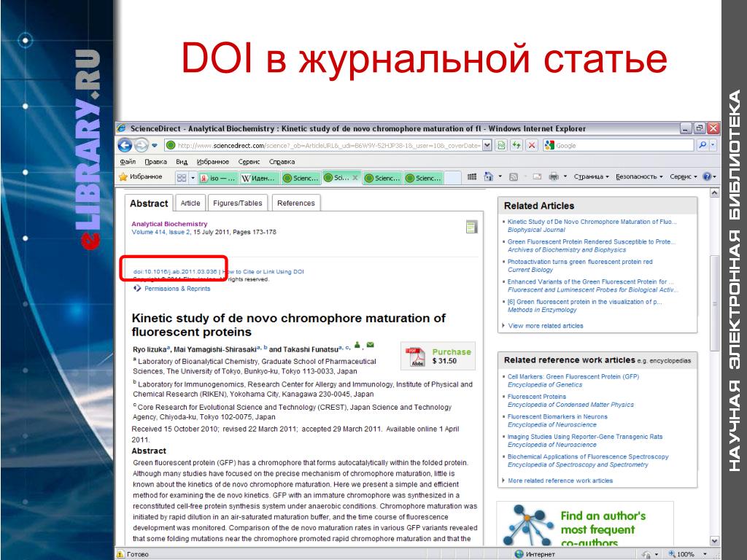
Task: Open 'Fluorescent Biomarkers in Neurons' link
Action: coord(557,416)
